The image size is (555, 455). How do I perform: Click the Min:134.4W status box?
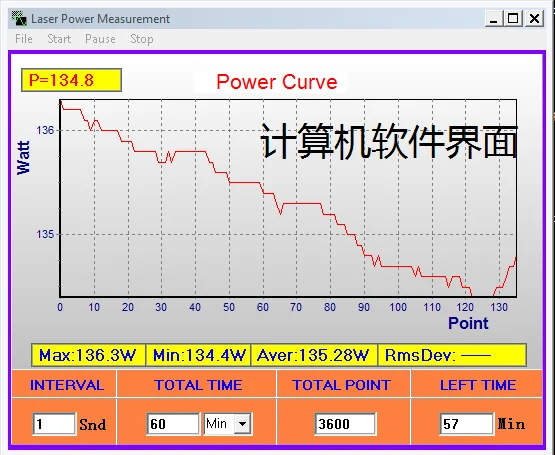click(198, 355)
